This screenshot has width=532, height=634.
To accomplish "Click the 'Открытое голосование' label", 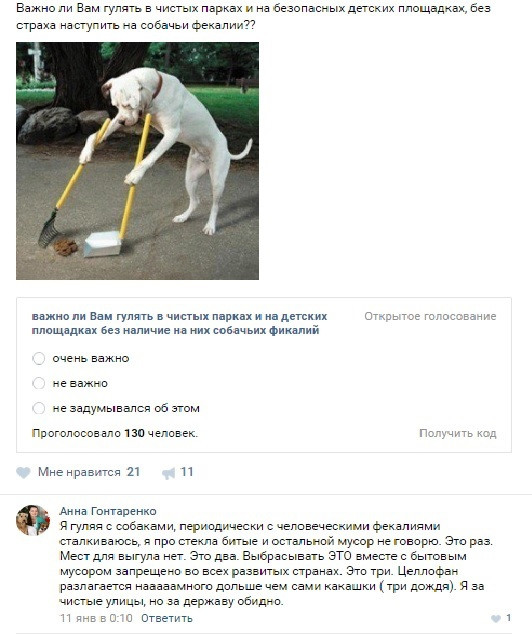I will point(430,316).
